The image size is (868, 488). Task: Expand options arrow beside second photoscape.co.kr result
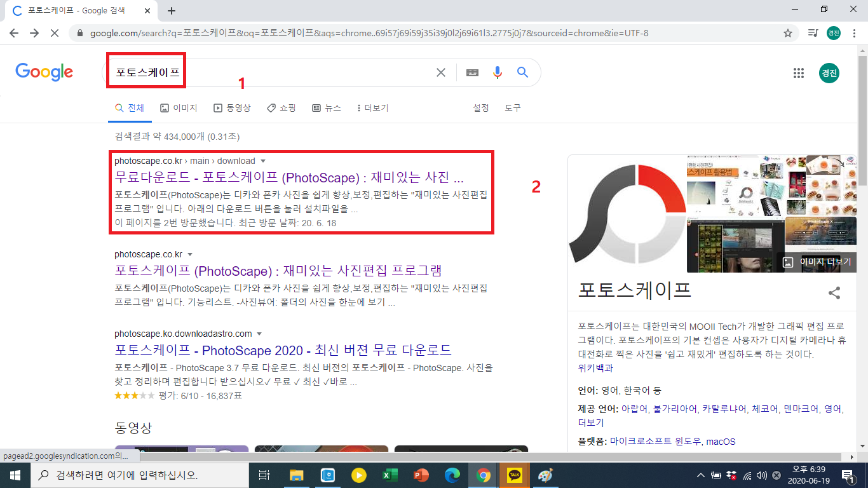coord(190,255)
